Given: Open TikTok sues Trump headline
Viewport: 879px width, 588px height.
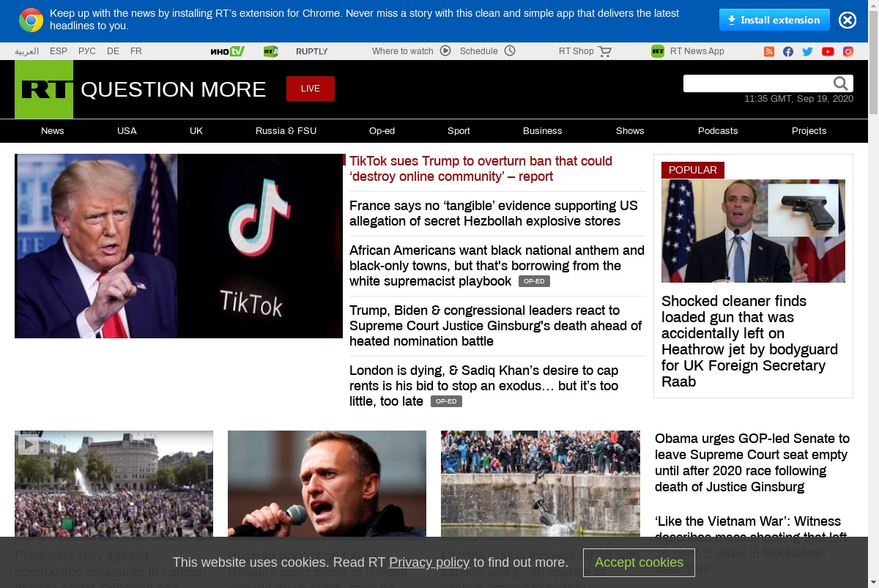Looking at the screenshot, I should (x=481, y=168).
